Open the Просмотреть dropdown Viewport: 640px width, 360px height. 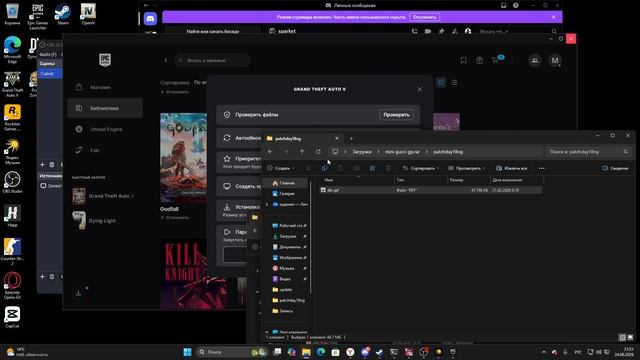pos(467,168)
